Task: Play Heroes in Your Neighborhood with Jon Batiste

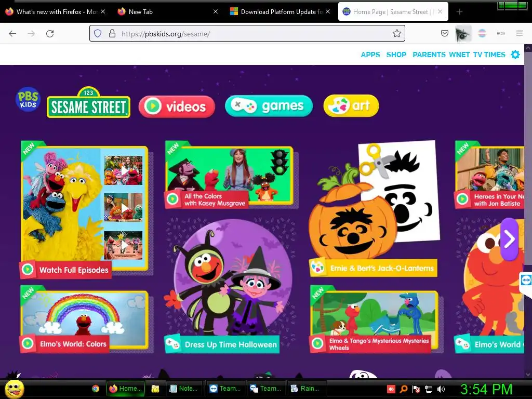Action: (x=489, y=175)
